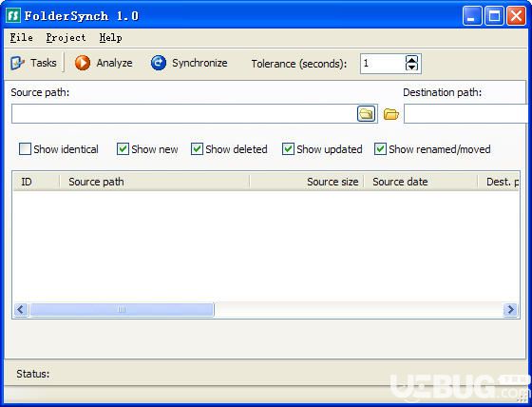The height and width of the screenshot is (407, 532).
Task: Click the horizontal scrollbar left arrow
Action: pyautogui.click(x=21, y=309)
